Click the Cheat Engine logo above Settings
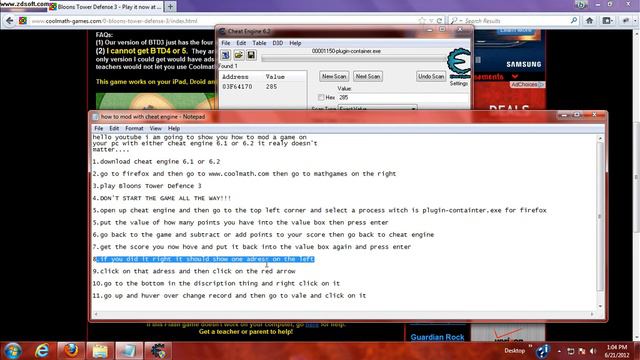Viewport: 640px width, 360px height. pyautogui.click(x=459, y=63)
